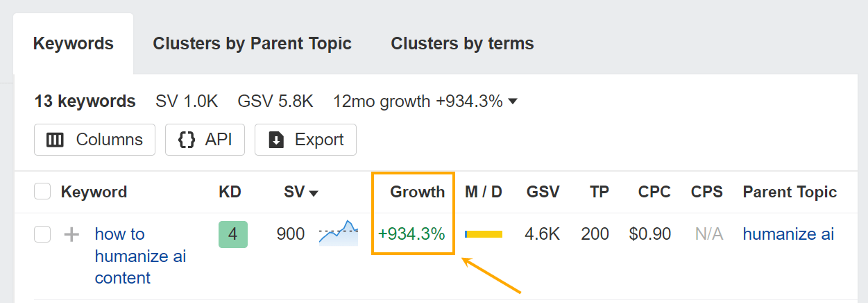The width and height of the screenshot is (868, 303).
Task: Click the green KD score badge 4
Action: (232, 234)
